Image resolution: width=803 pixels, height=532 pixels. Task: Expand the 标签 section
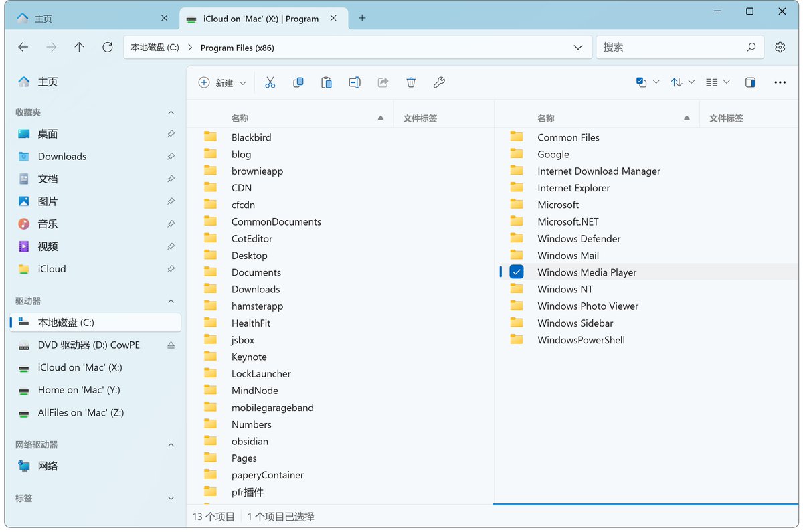[x=171, y=499]
